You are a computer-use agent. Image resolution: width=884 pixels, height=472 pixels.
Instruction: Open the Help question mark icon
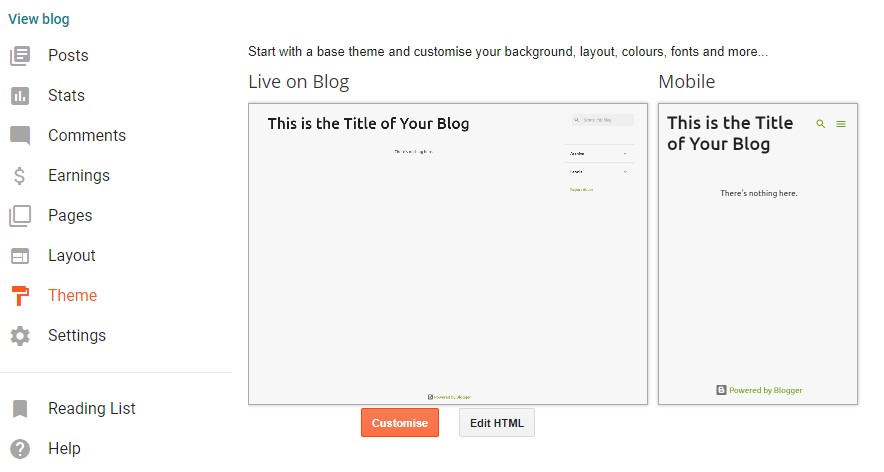point(20,449)
